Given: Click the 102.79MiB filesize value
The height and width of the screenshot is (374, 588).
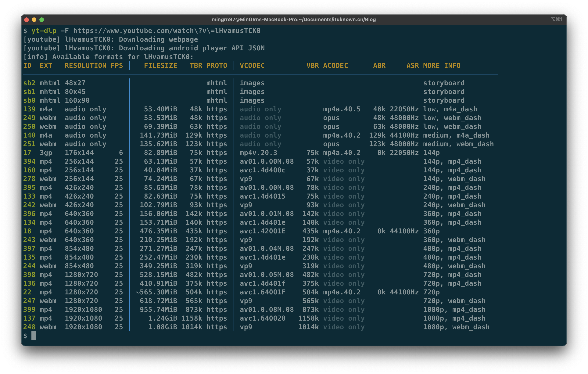Looking at the screenshot, I should click(159, 205).
